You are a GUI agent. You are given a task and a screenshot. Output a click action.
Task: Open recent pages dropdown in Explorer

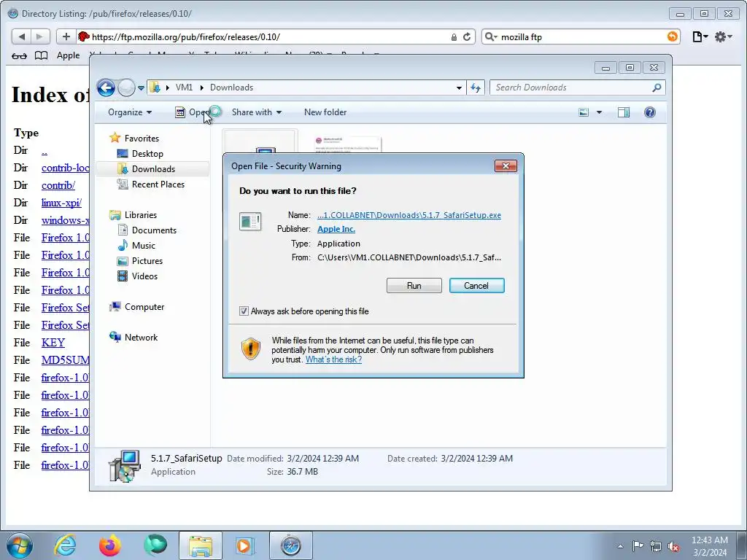141,88
